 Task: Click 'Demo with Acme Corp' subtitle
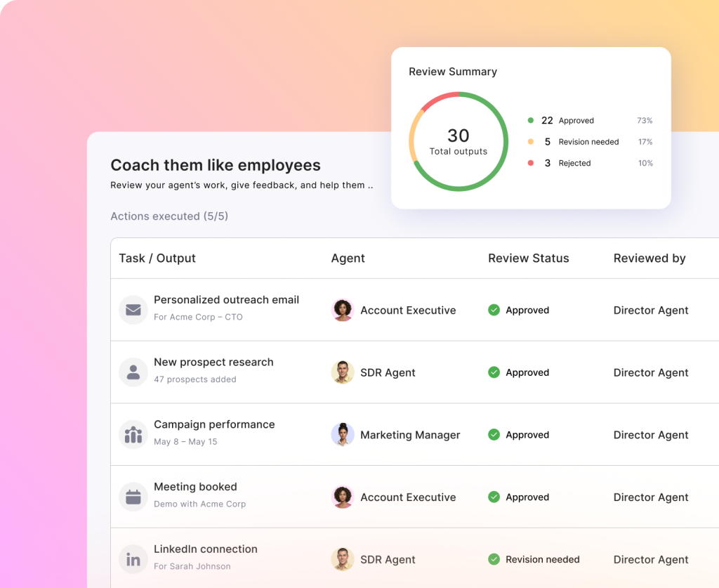(200, 504)
